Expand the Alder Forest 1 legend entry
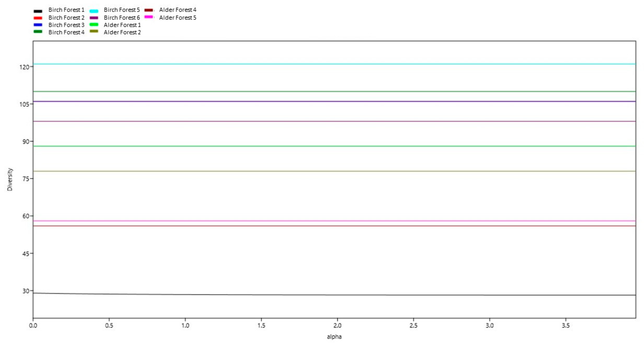The image size is (644, 347). (122, 25)
